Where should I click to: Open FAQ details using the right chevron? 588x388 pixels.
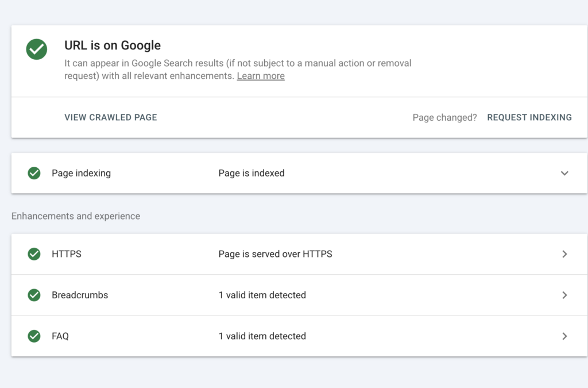[564, 336]
